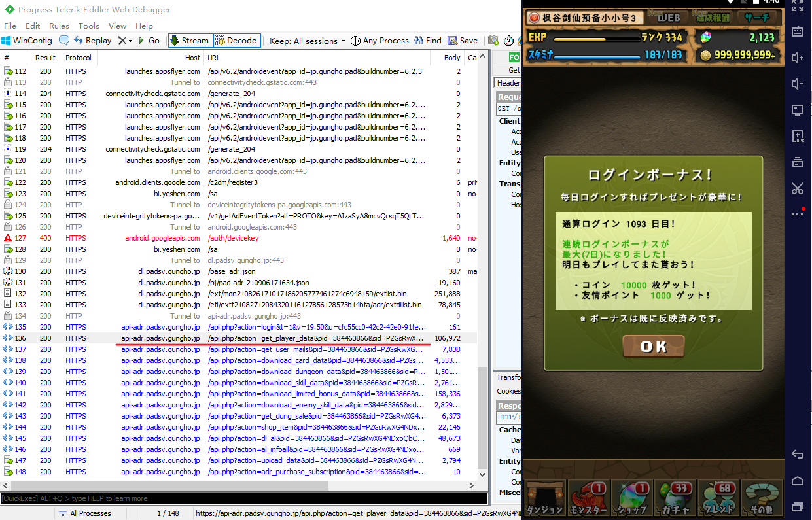The image size is (812, 520).
Task: Click the emulator install APK icon
Action: (797, 136)
